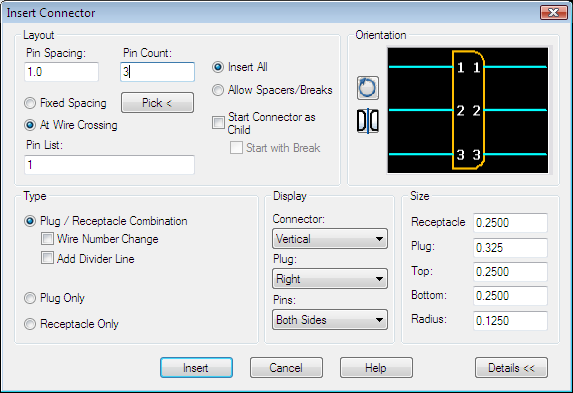Choose Fixed Spacing radio button
Screen dimensions: 573x393
[x=30, y=103]
